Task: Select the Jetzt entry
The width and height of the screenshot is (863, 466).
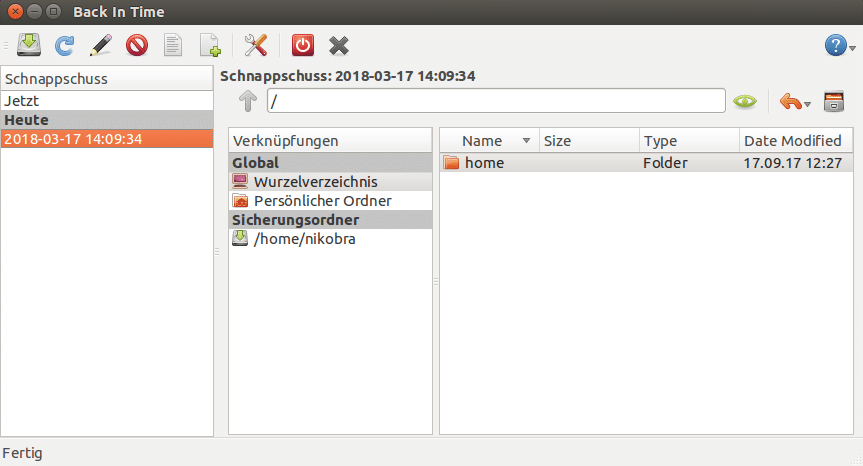Action: pos(107,101)
